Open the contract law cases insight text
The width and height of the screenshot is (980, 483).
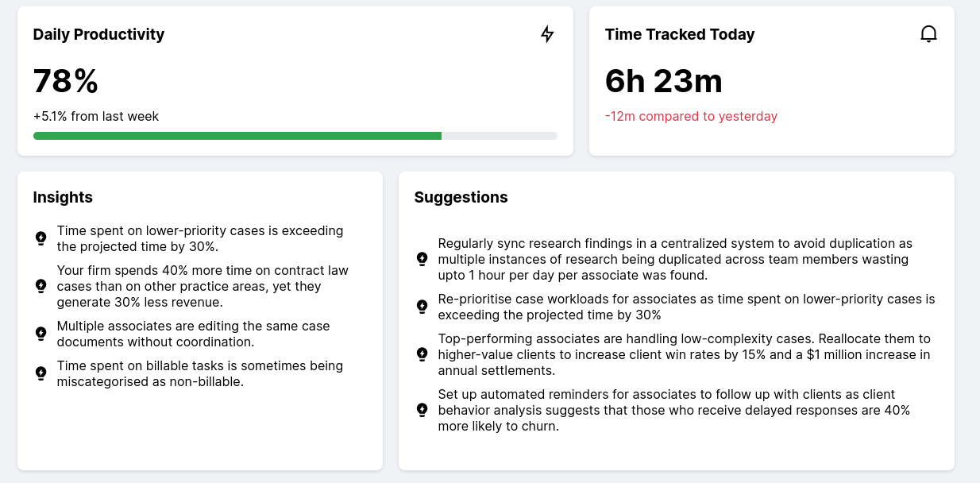point(203,286)
